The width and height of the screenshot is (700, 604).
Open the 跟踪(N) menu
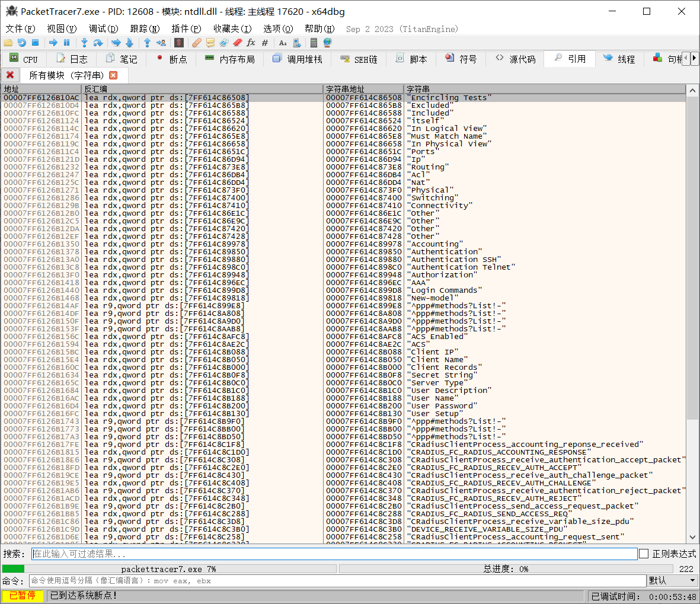(145, 29)
